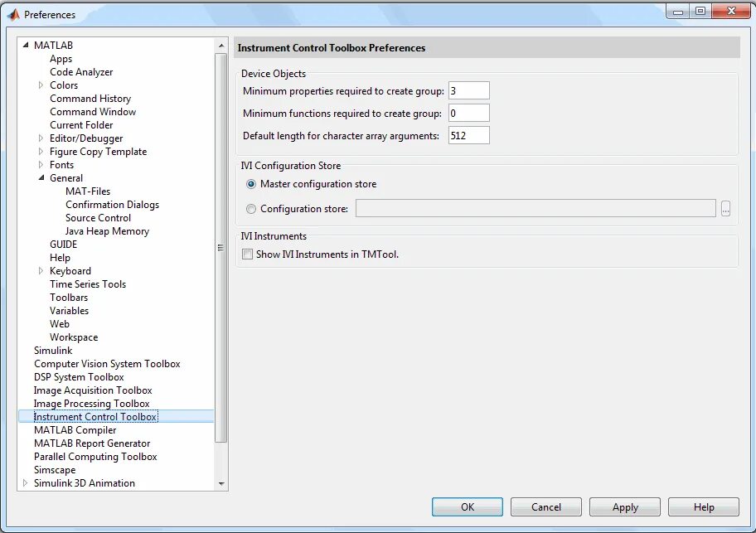Select the Configuration store radio button

(250, 209)
